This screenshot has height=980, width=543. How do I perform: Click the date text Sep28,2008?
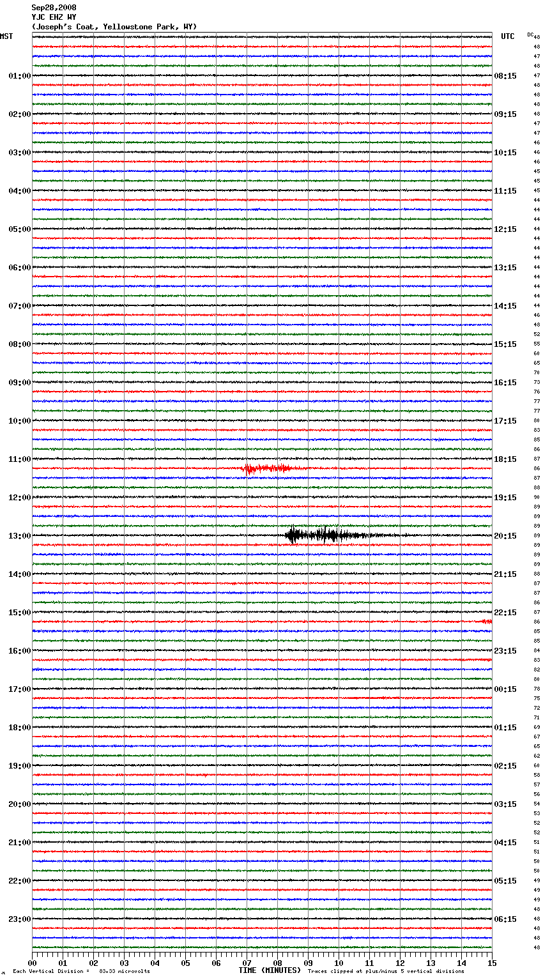point(54,8)
